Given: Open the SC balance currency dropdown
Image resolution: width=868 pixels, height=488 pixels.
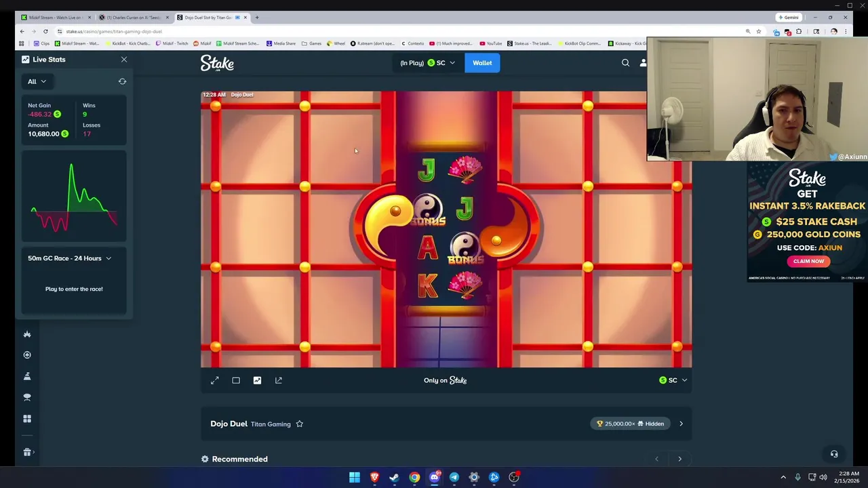Looking at the screenshot, I should pos(428,63).
